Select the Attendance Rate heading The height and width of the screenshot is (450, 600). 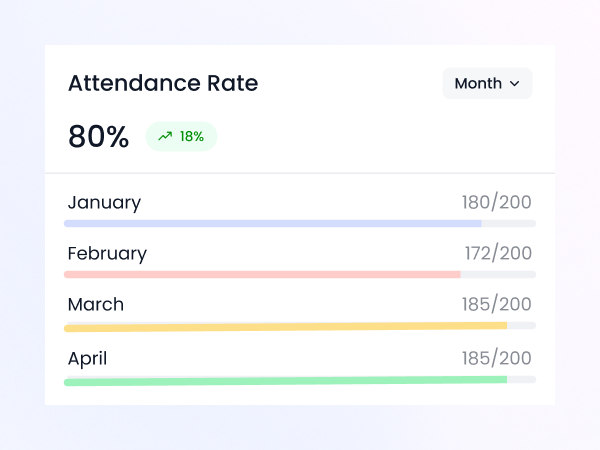tap(162, 84)
